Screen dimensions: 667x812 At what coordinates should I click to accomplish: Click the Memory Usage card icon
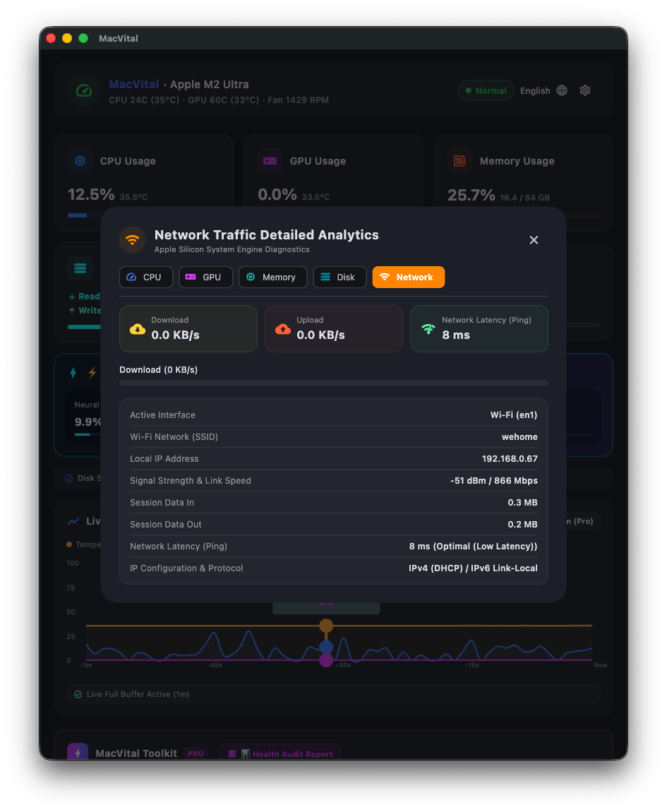[460, 161]
